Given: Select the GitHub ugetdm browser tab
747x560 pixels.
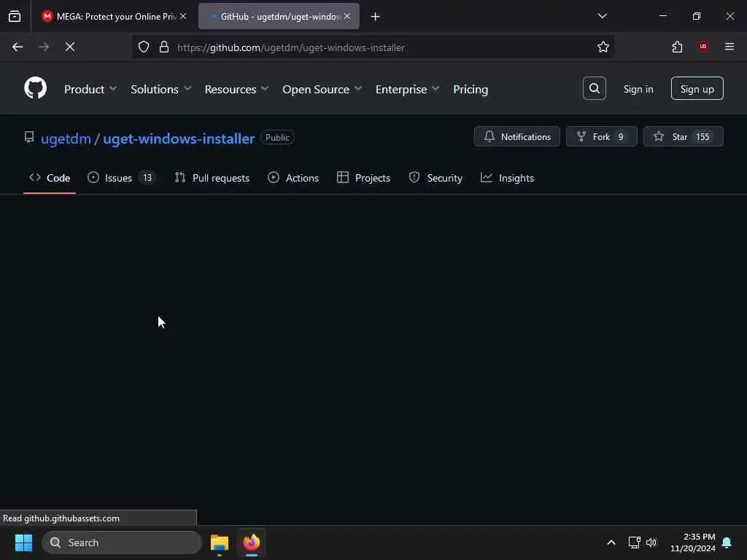Looking at the screenshot, I should tap(279, 16).
